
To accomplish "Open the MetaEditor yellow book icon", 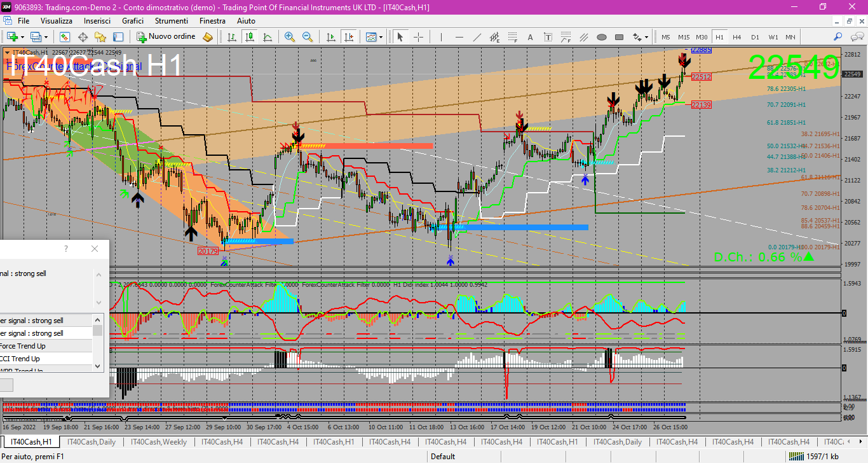I will pyautogui.click(x=208, y=37).
